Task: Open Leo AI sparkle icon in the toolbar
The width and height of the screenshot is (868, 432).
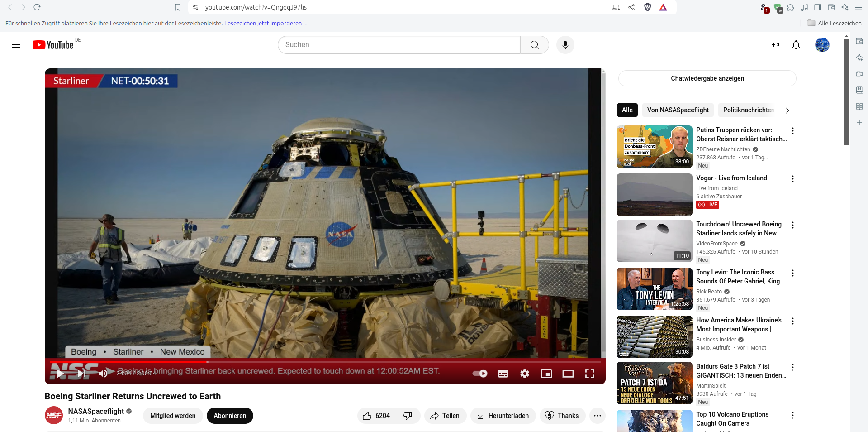Action: (x=845, y=7)
